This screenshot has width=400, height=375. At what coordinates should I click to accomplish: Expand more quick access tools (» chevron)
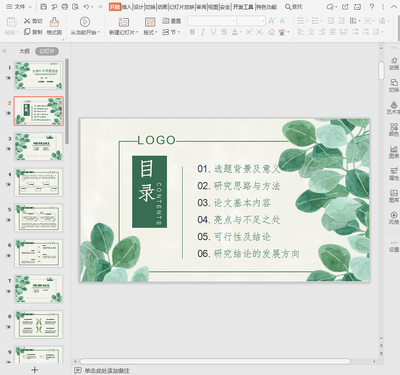tap(100, 7)
